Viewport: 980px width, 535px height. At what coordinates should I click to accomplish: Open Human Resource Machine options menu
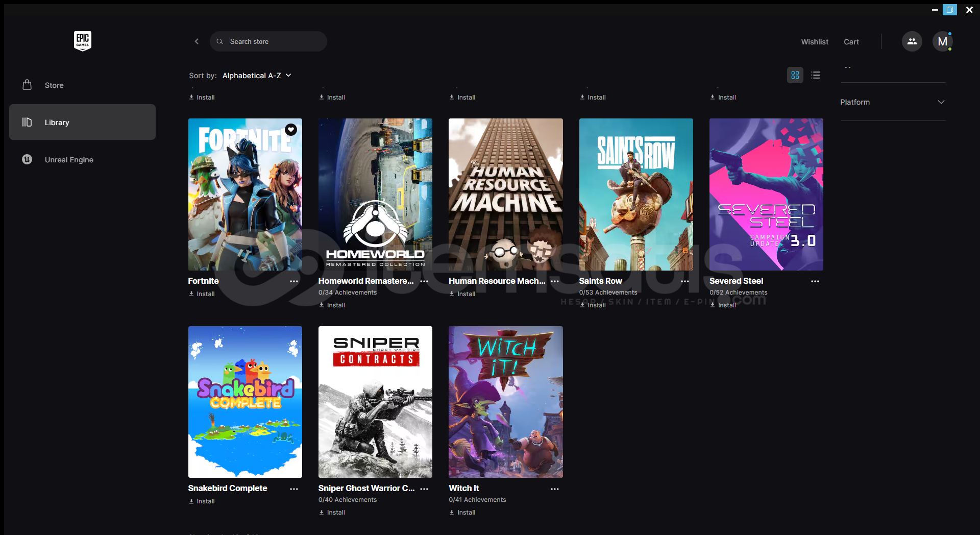tap(555, 281)
